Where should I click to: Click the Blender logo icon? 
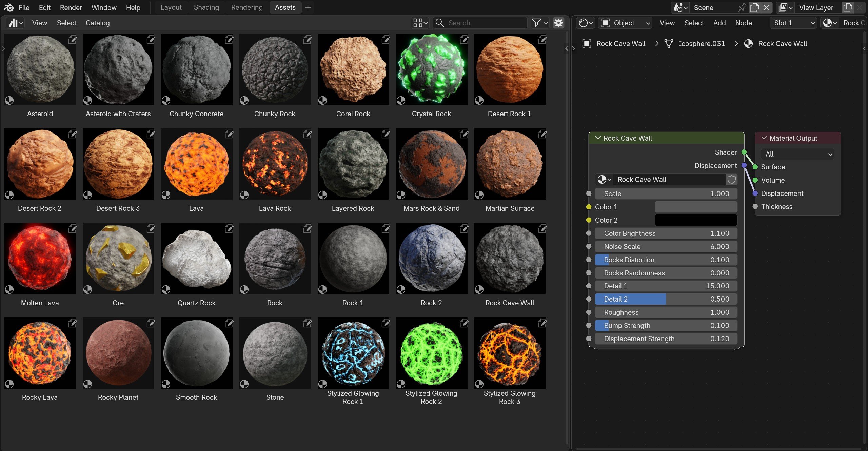pyautogui.click(x=8, y=7)
